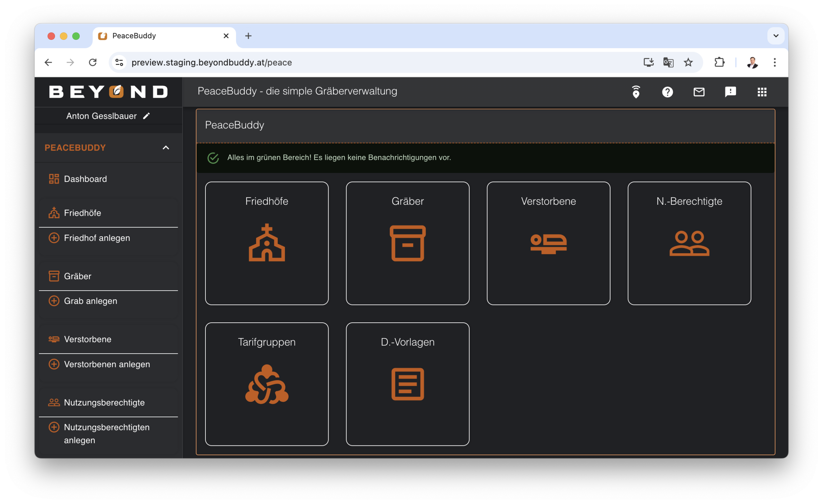Screen dimensions: 823x504
Task: Bookmark page with star icon
Action: click(688, 62)
